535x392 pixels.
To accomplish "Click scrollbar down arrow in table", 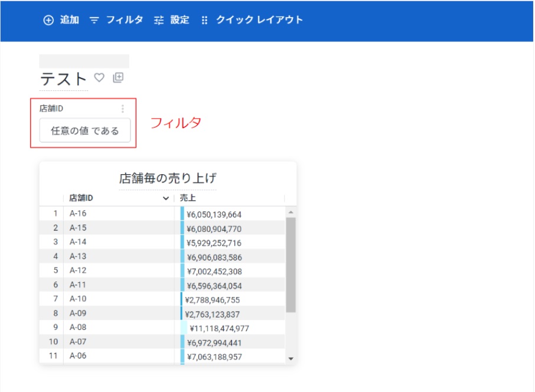I will (291, 358).
